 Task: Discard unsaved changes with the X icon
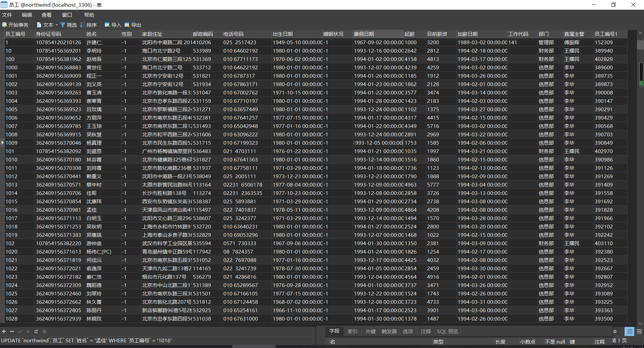tap(28, 332)
